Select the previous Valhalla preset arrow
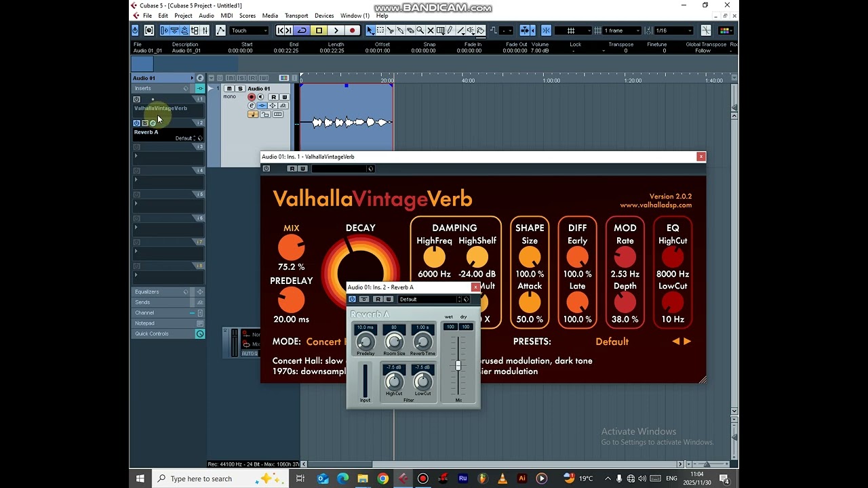 (x=675, y=342)
